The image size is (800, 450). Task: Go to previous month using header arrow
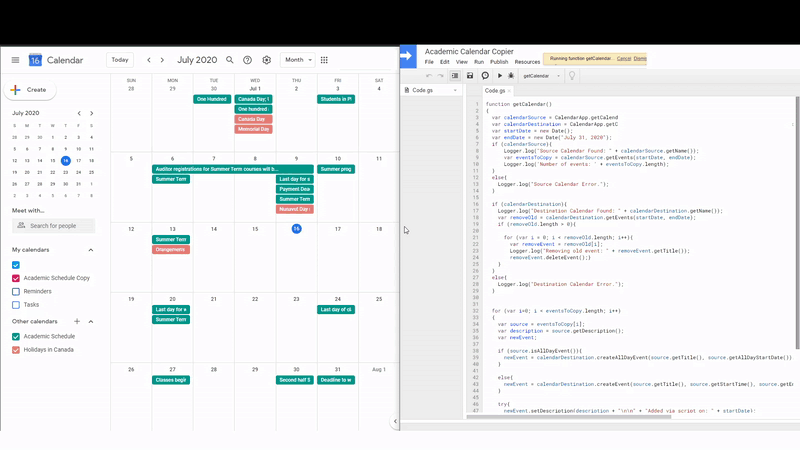click(149, 60)
